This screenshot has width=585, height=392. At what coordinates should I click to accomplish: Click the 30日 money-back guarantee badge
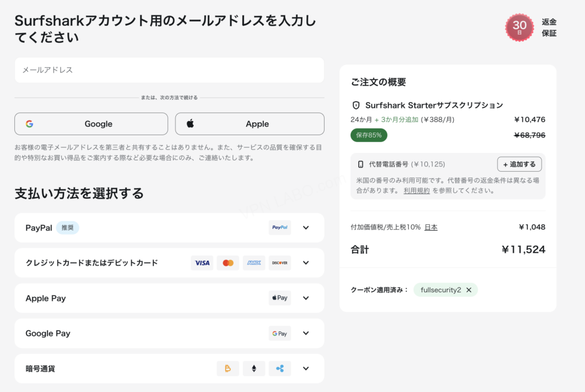click(x=519, y=27)
